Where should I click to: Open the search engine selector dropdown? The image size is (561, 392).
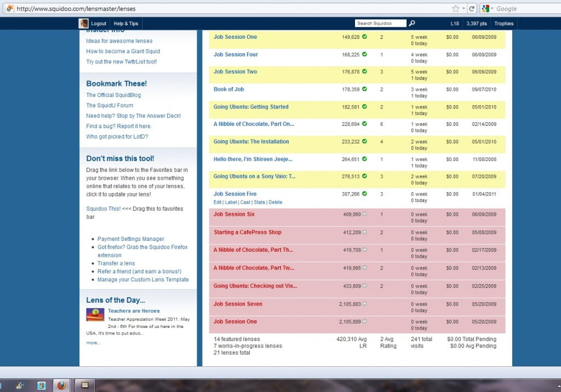493,9
